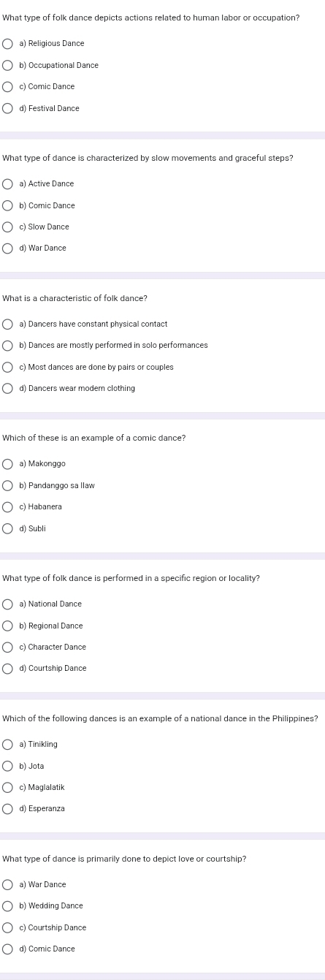Image resolution: width=325 pixels, height=980 pixels.
Task: Choose 'a) Dancers have constant physical contact'
Action: [8, 324]
